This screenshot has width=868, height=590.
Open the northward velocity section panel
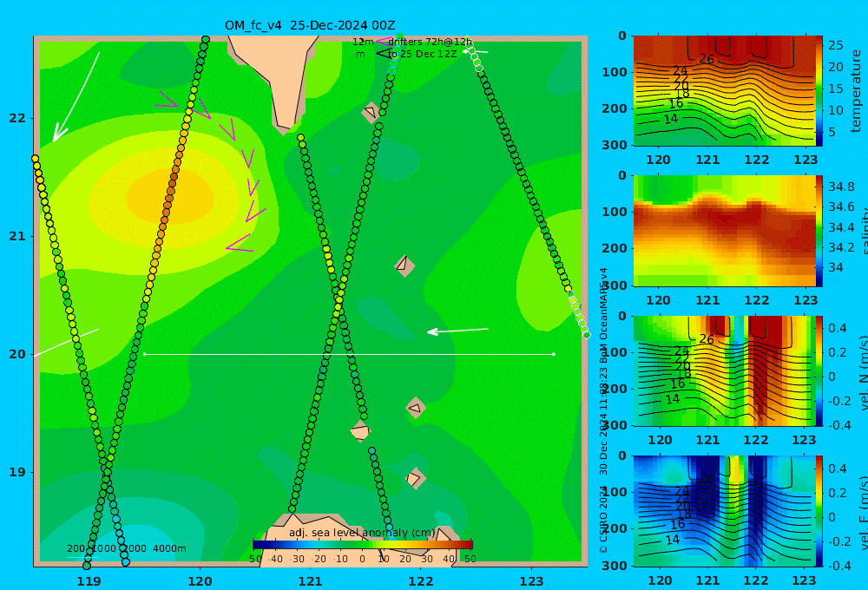pos(724,370)
